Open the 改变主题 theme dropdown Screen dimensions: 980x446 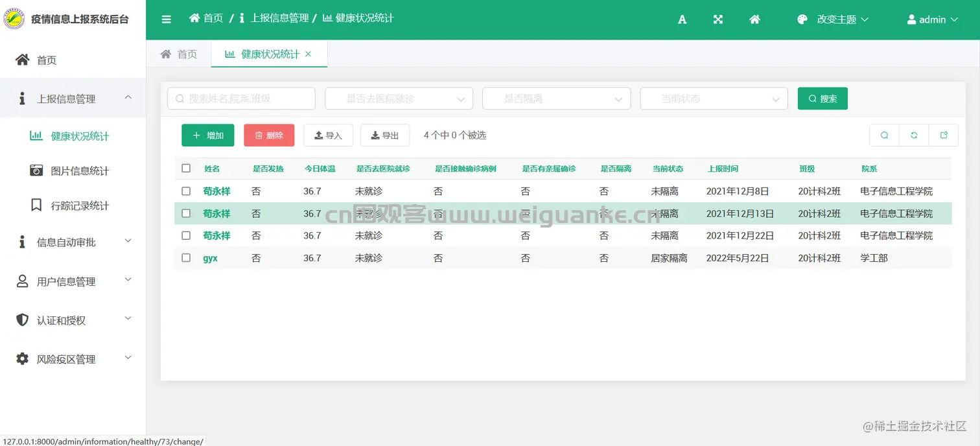point(842,19)
